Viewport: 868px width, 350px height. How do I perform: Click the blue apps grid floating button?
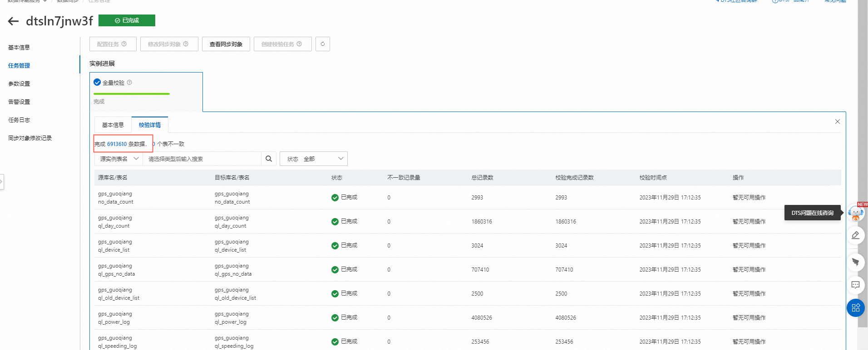click(856, 308)
